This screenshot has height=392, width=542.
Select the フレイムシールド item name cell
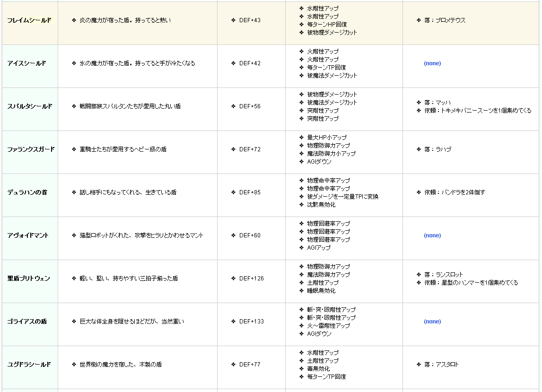pos(29,20)
